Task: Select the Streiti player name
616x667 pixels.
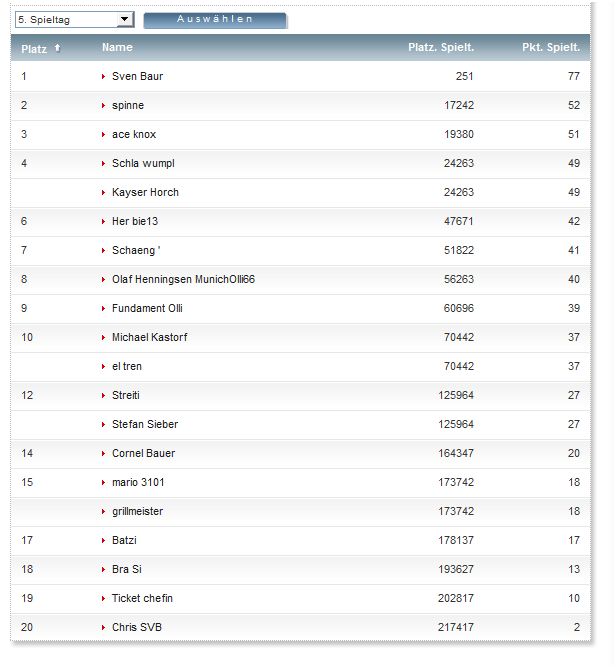Action: [x=127, y=395]
